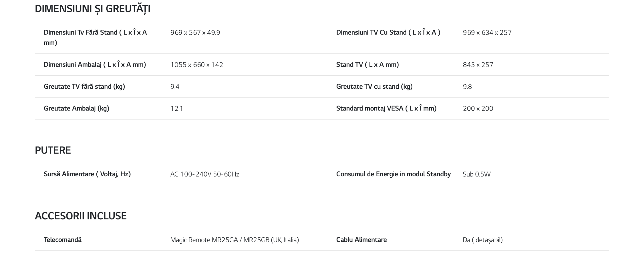Viewport: 644px width, 260px height.
Task: Click the Dimensiuni Ambalaj label
Action: pos(95,65)
